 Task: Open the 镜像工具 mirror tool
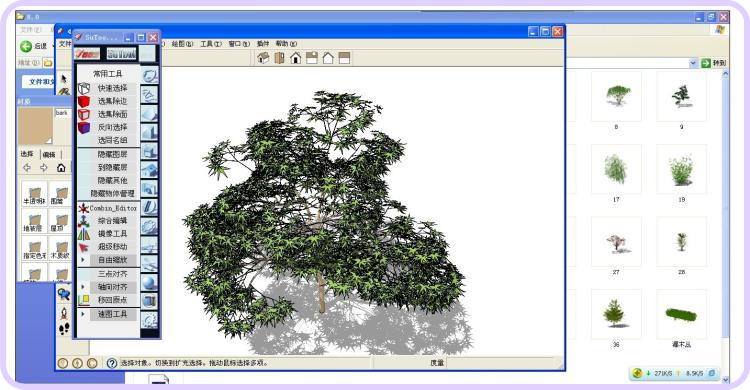pos(112,234)
